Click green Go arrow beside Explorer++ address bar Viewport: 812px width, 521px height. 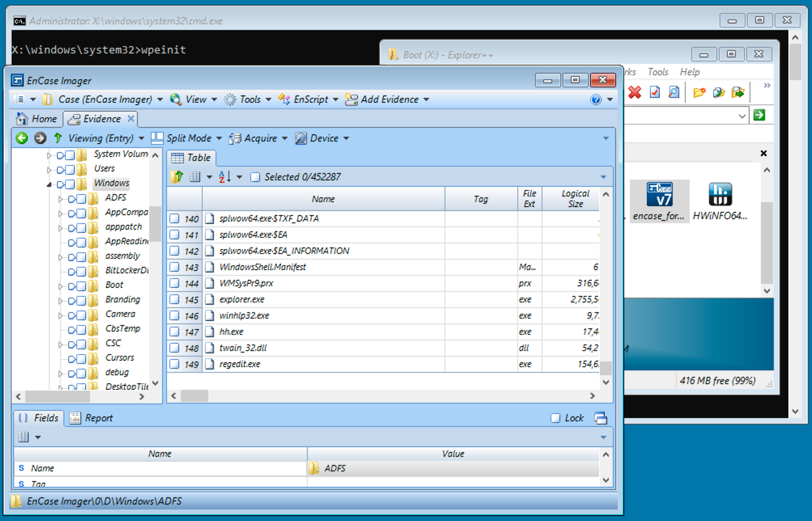coord(759,115)
